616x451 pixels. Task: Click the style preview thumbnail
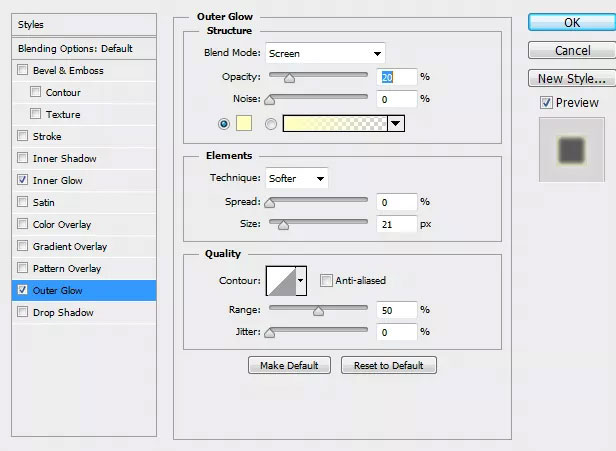tap(572, 150)
